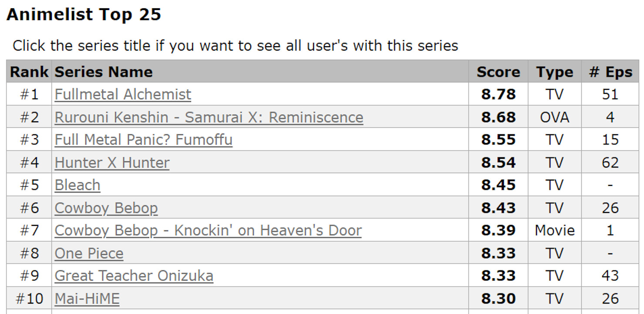
Task: Click the Movie type cell
Action: tap(554, 231)
